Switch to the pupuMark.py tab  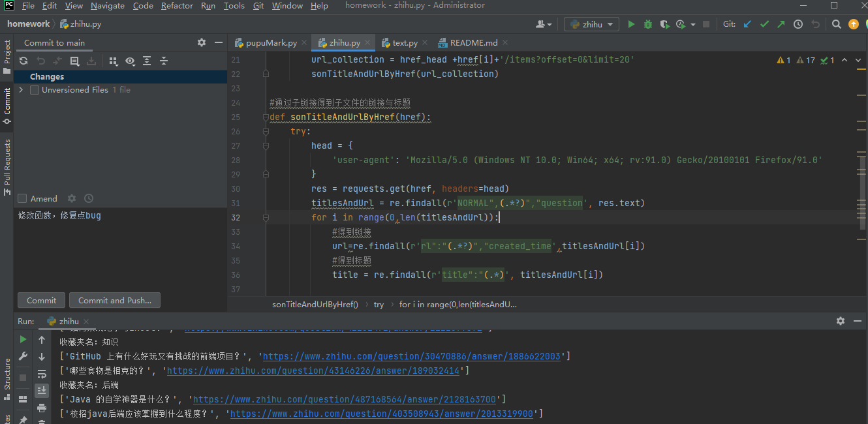pos(271,42)
